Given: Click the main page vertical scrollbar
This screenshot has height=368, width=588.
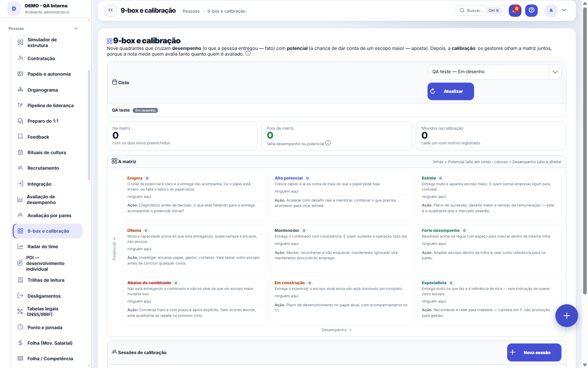Looking at the screenshot, I should pyautogui.click(x=585, y=151).
